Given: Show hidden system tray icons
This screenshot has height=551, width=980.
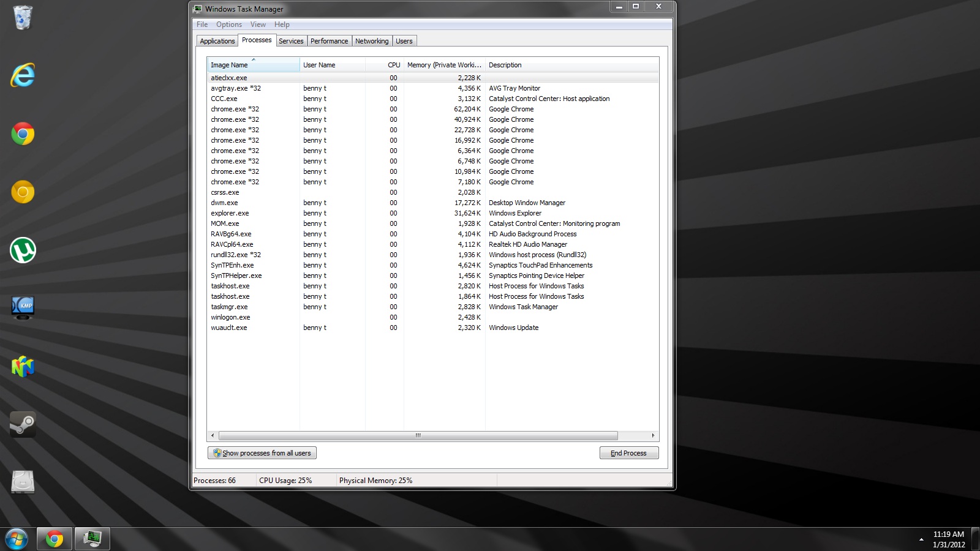Looking at the screenshot, I should coord(921,539).
